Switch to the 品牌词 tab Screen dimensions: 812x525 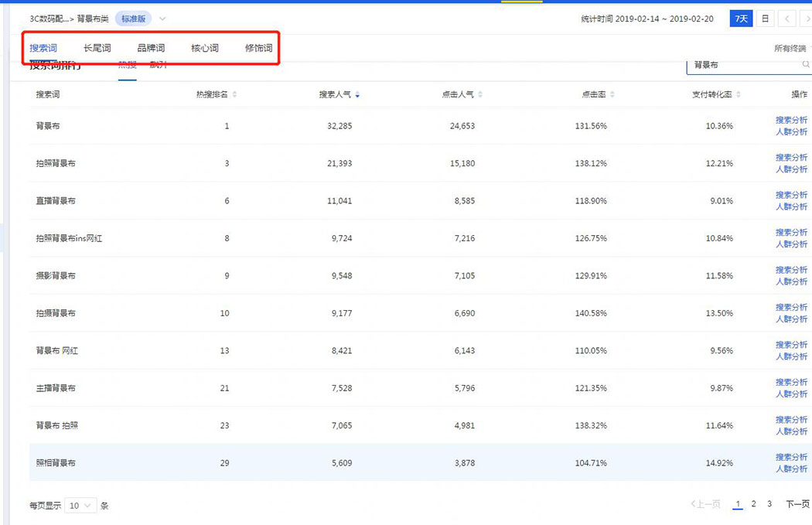[150, 46]
